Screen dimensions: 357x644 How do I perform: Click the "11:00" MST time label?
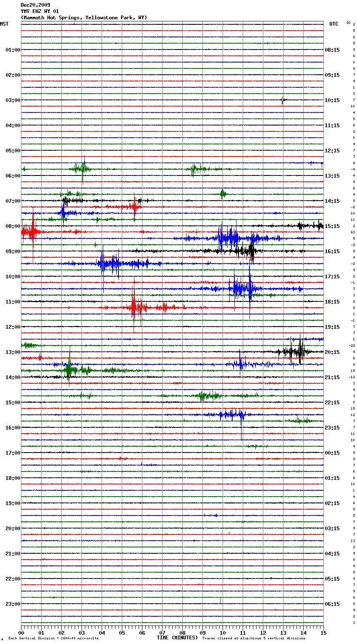(13, 302)
